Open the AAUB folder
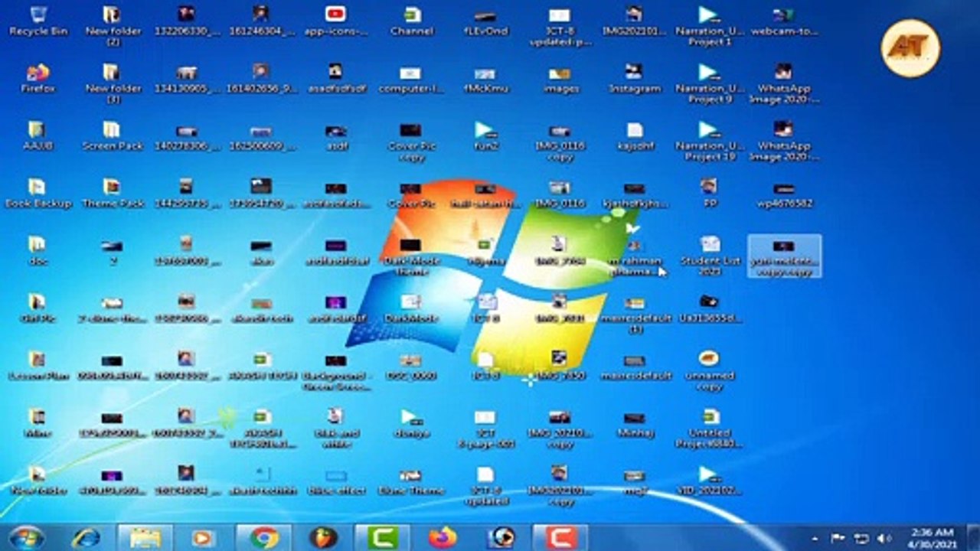This screenshot has width=980, height=551. click(x=38, y=135)
